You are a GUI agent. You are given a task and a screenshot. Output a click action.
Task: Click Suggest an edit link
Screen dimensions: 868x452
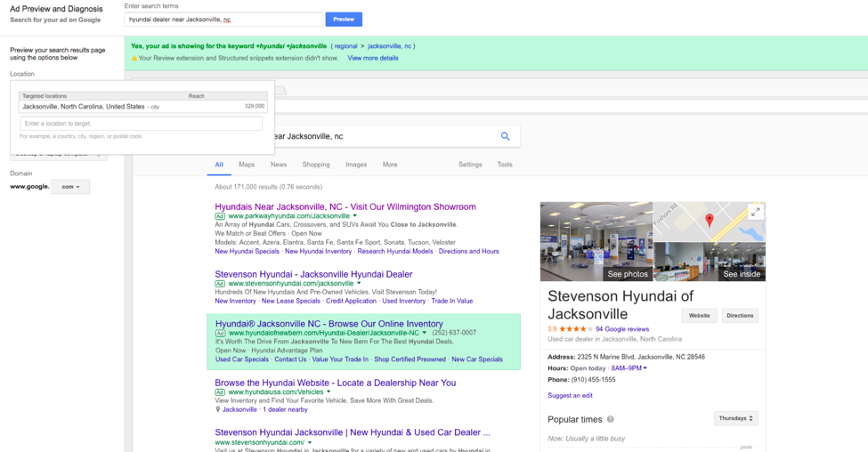pos(570,396)
